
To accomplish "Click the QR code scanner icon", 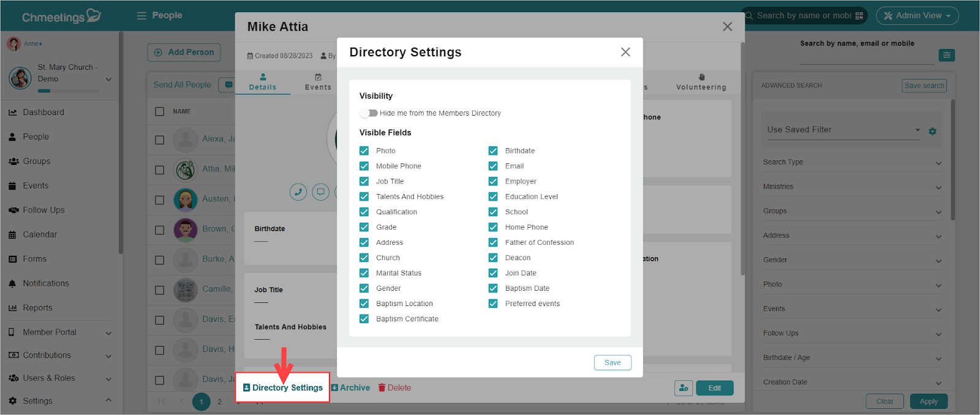I will (859, 16).
